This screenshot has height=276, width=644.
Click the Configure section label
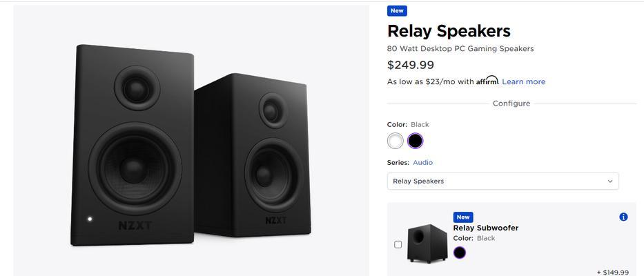[511, 103]
